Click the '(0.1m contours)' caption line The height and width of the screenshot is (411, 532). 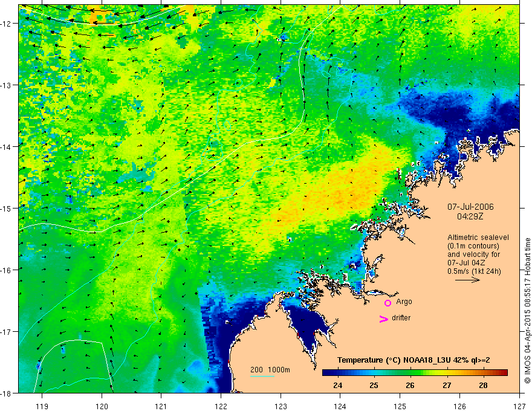pyautogui.click(x=473, y=246)
